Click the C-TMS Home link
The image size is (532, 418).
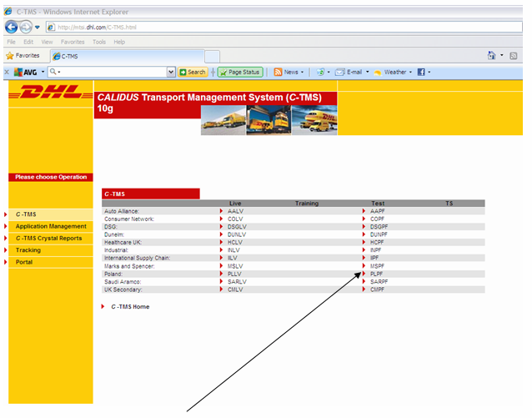(x=130, y=307)
